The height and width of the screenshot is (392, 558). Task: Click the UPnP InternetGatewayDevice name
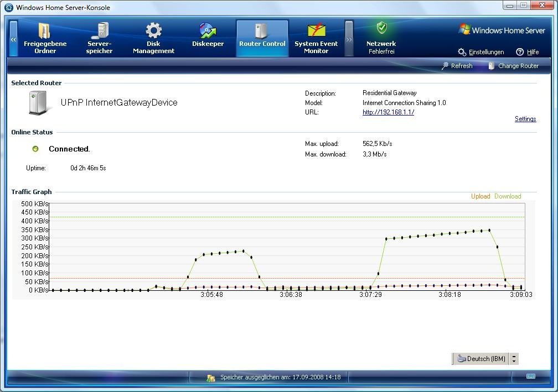(119, 103)
